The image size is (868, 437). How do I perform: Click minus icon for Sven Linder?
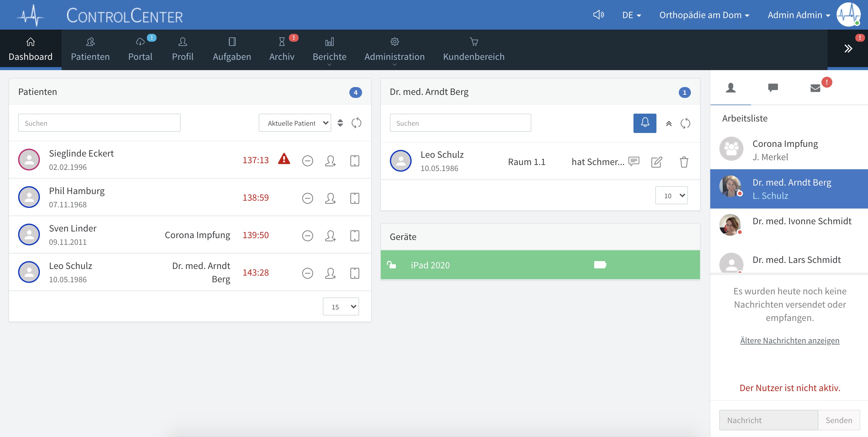[308, 236]
